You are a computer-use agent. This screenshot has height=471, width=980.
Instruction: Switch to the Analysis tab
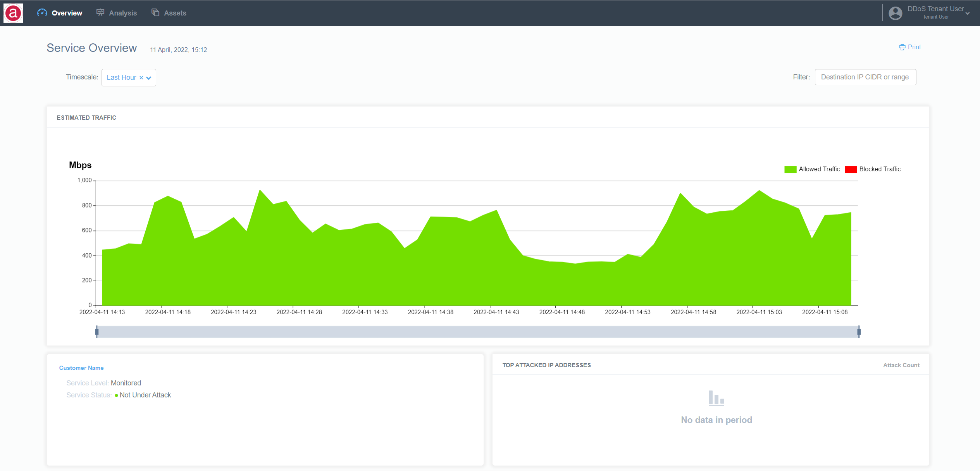(x=122, y=12)
